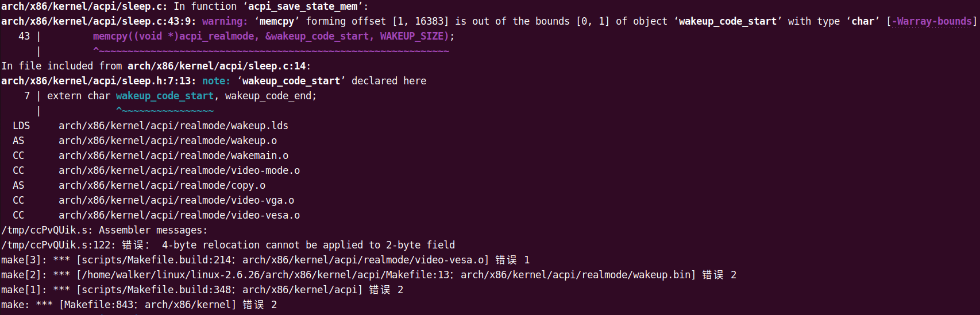This screenshot has height=315, width=980.
Task: Click the 'note:' label text
Action: click(216, 81)
